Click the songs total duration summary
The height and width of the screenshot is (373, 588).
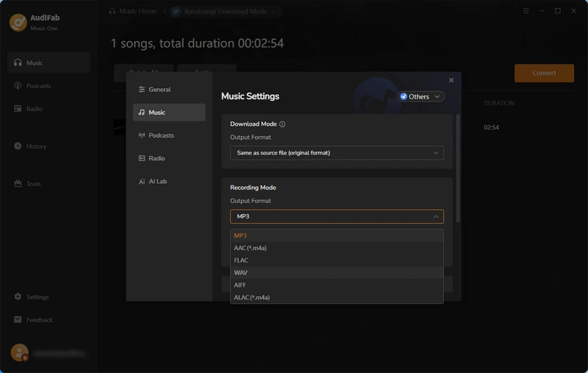[x=197, y=43]
